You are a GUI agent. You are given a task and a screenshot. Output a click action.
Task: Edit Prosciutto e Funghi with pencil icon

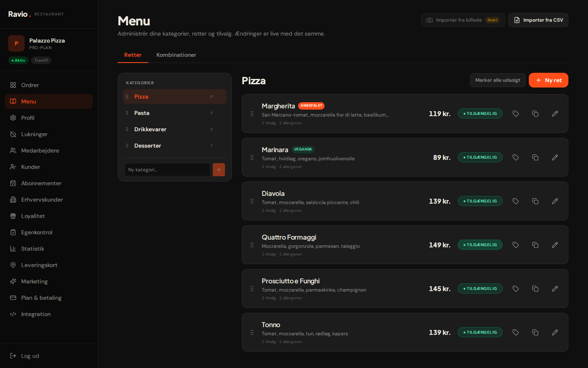(x=555, y=289)
